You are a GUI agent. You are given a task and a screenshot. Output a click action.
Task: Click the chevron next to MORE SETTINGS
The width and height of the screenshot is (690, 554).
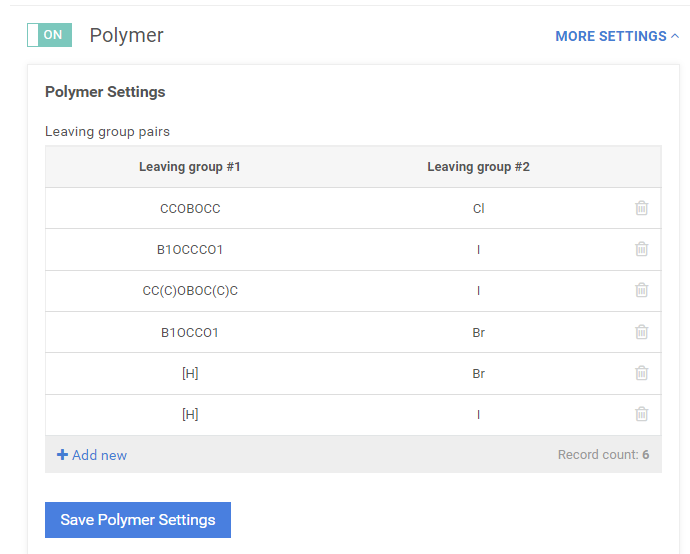(x=675, y=36)
